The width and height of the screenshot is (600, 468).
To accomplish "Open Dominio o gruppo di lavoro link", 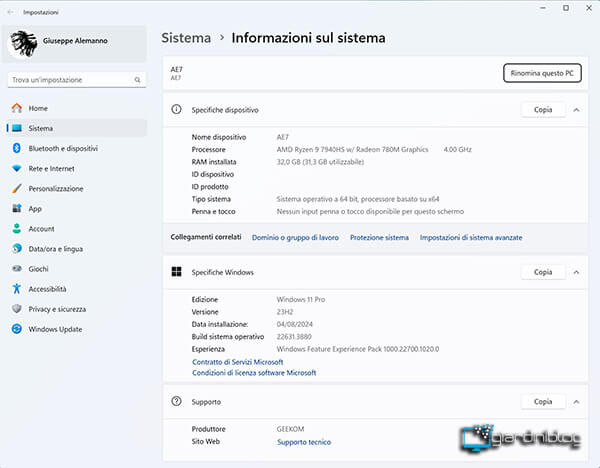I will [x=295, y=238].
